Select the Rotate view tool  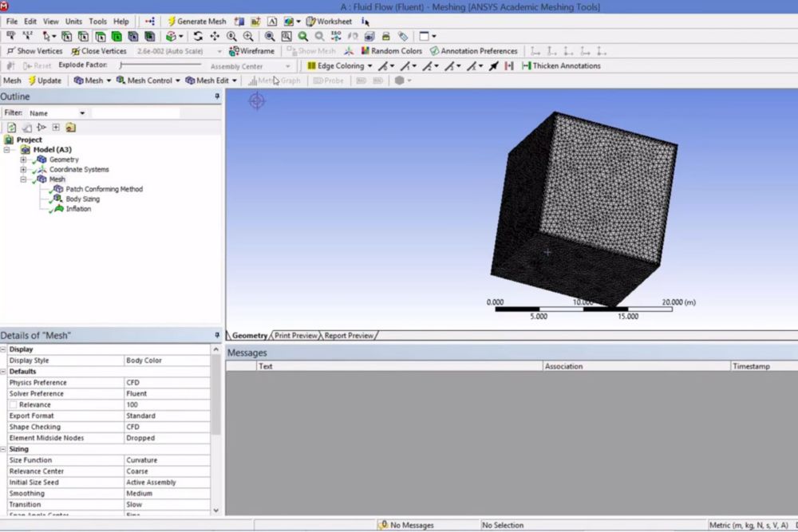198,37
